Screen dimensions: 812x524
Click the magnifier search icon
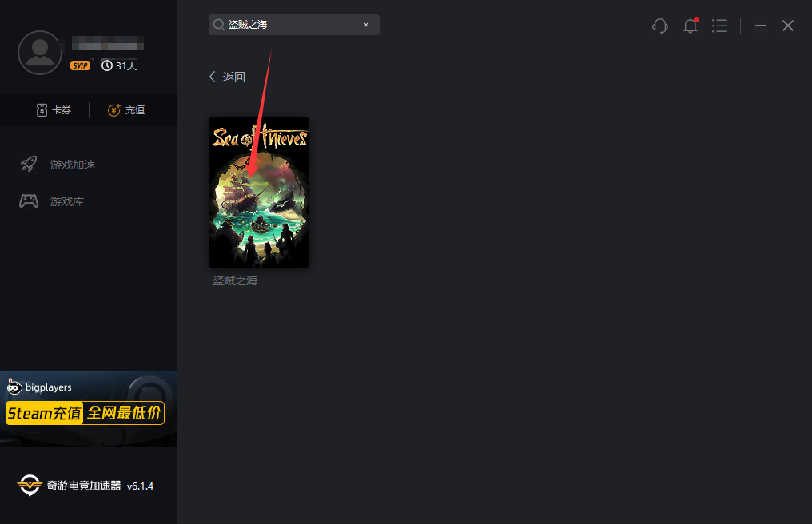(x=218, y=25)
